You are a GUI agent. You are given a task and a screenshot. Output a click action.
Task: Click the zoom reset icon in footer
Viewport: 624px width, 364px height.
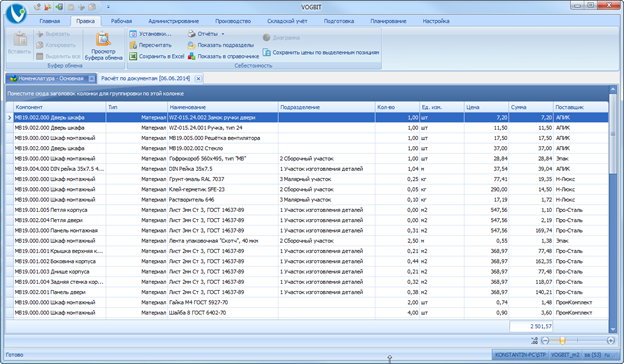(x=534, y=341)
